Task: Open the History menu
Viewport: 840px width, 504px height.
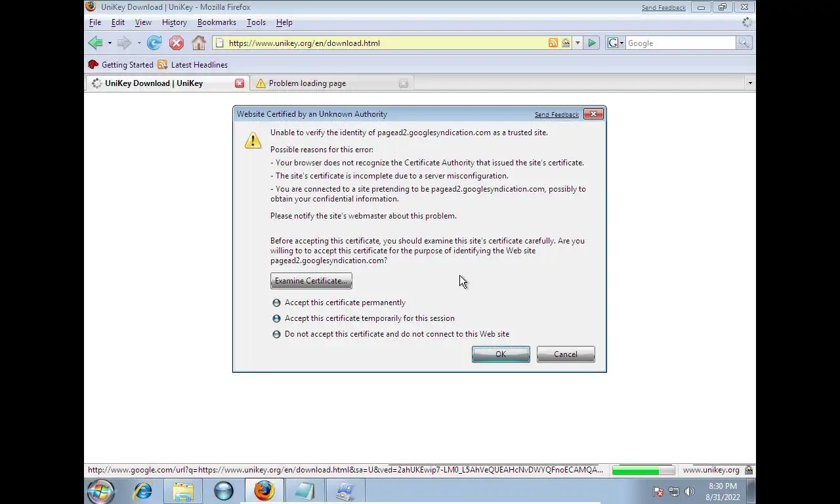Action: pos(175,22)
